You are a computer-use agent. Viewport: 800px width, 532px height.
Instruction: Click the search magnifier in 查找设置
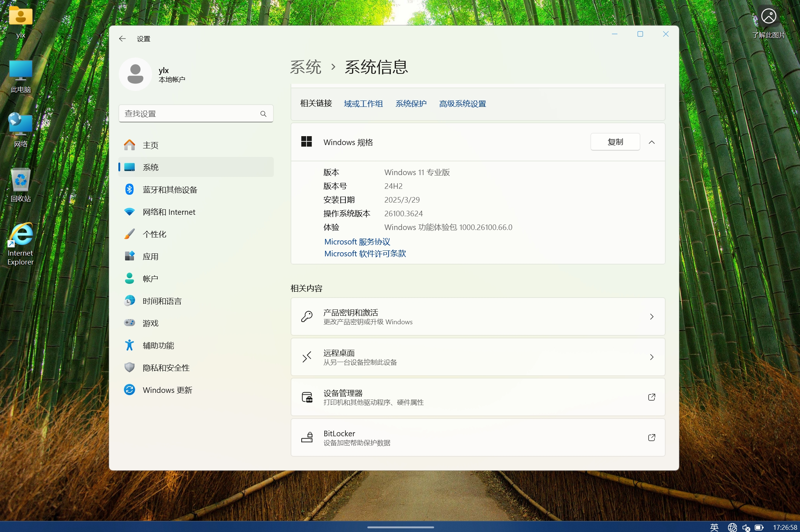[x=263, y=114]
